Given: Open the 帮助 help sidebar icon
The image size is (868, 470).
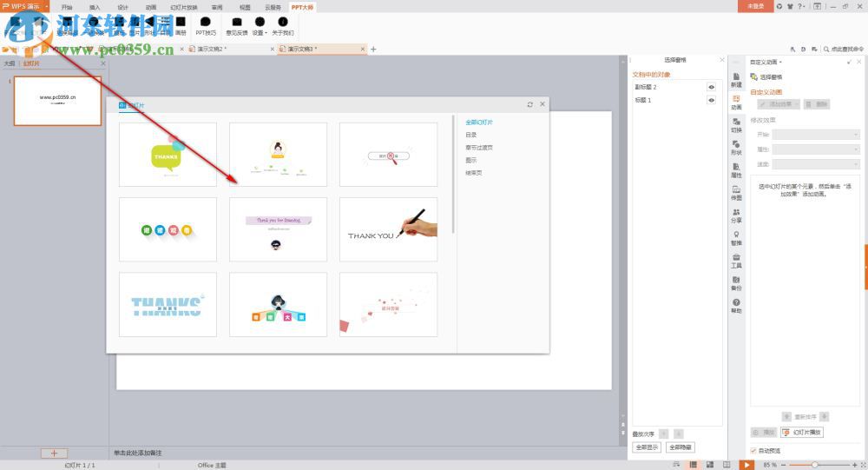Looking at the screenshot, I should [736, 306].
